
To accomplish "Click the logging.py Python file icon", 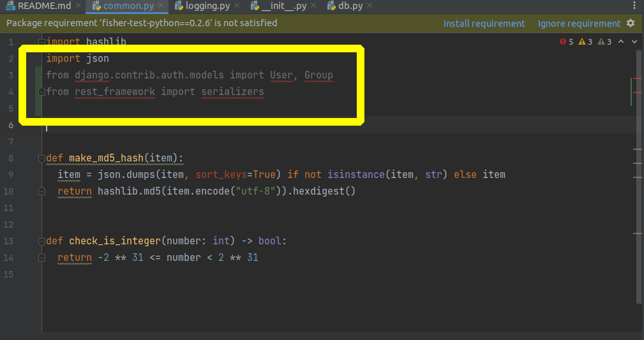I will click(x=179, y=6).
